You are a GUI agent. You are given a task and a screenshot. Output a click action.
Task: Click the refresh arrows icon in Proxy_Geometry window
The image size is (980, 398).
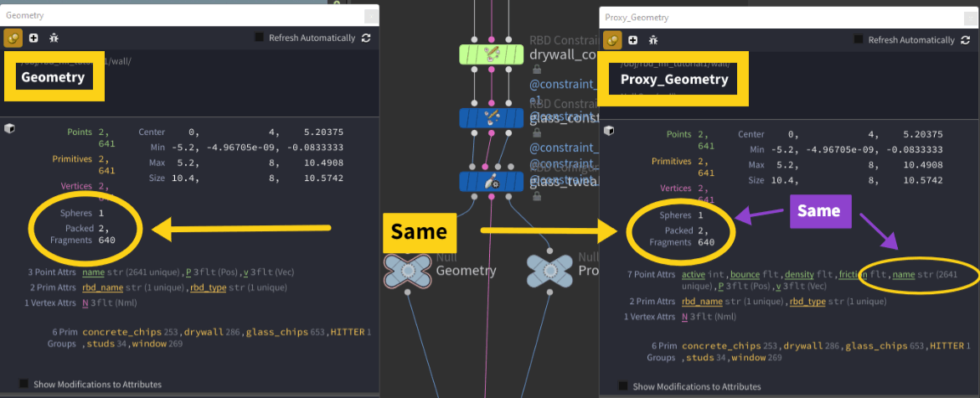pyautogui.click(x=965, y=39)
